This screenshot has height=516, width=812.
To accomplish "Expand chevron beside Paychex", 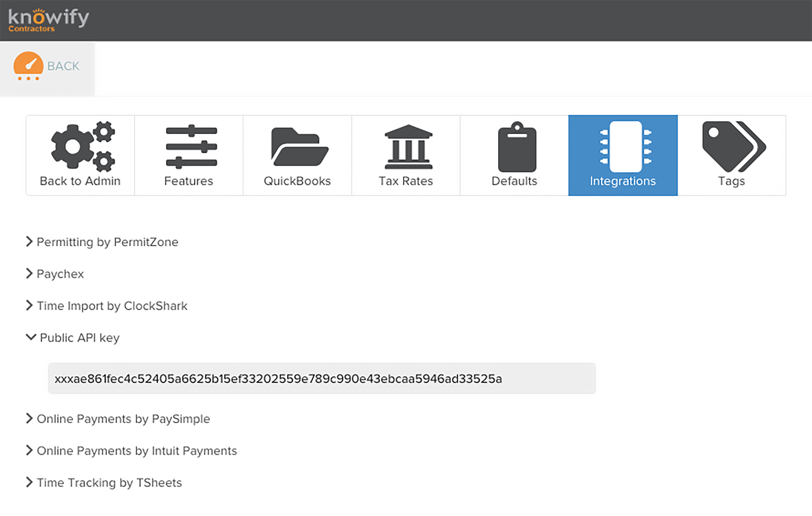I will pyautogui.click(x=29, y=274).
